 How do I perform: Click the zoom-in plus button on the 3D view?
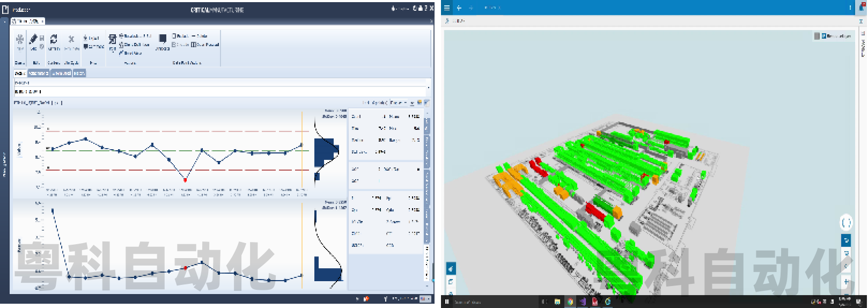pyautogui.click(x=846, y=281)
